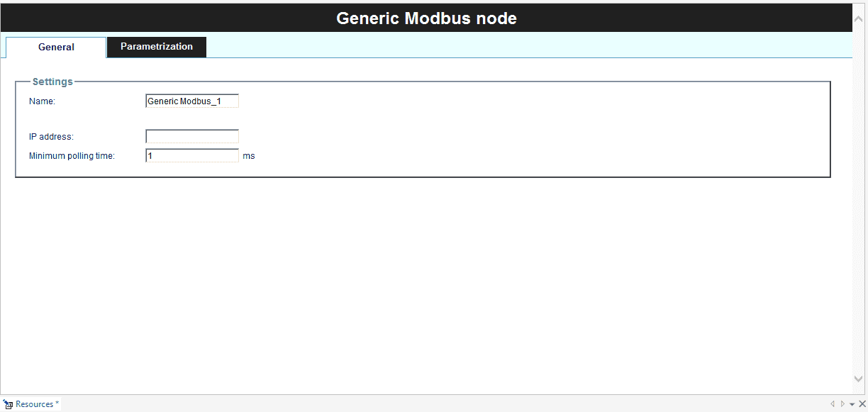This screenshot has height=412, width=868.
Task: Close the Resources tab with the X
Action: 862,404
